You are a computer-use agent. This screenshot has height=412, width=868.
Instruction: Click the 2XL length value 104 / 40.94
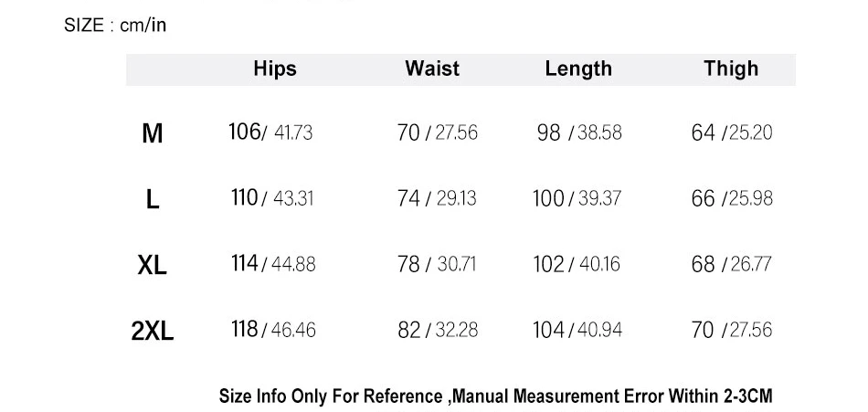click(577, 330)
